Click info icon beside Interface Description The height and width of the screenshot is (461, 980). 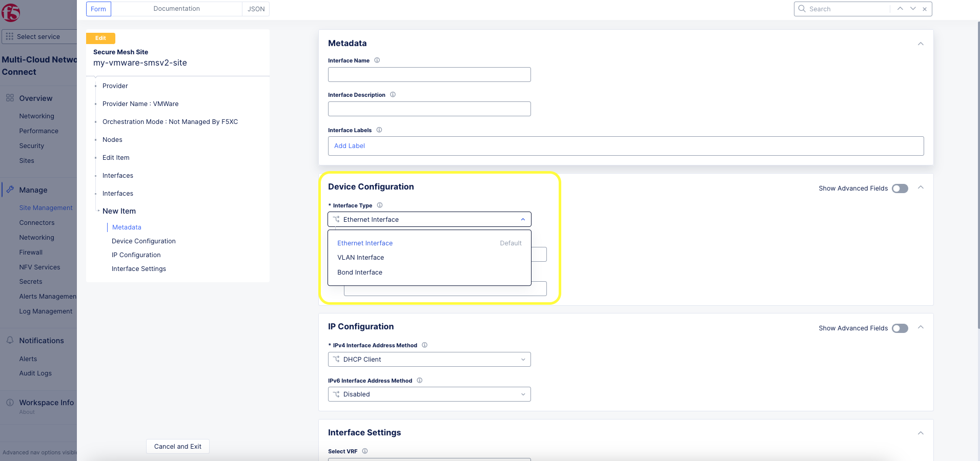pos(393,95)
